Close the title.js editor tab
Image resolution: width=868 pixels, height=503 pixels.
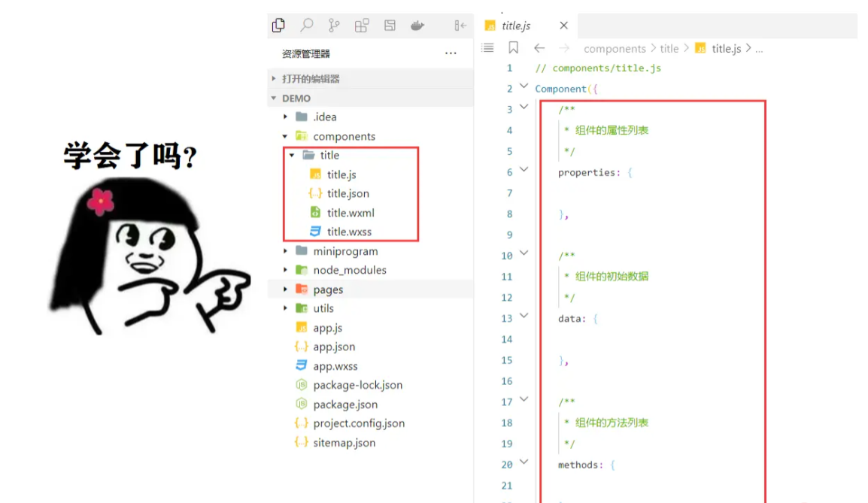click(x=563, y=26)
